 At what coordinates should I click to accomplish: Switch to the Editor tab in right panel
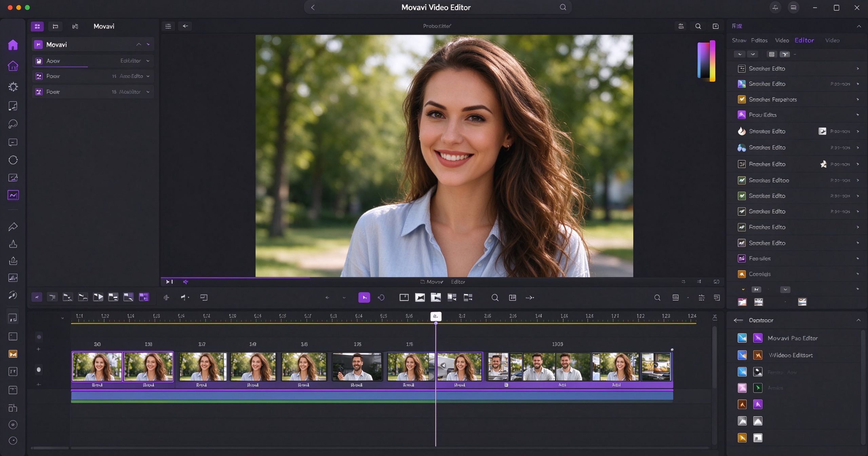click(x=804, y=40)
